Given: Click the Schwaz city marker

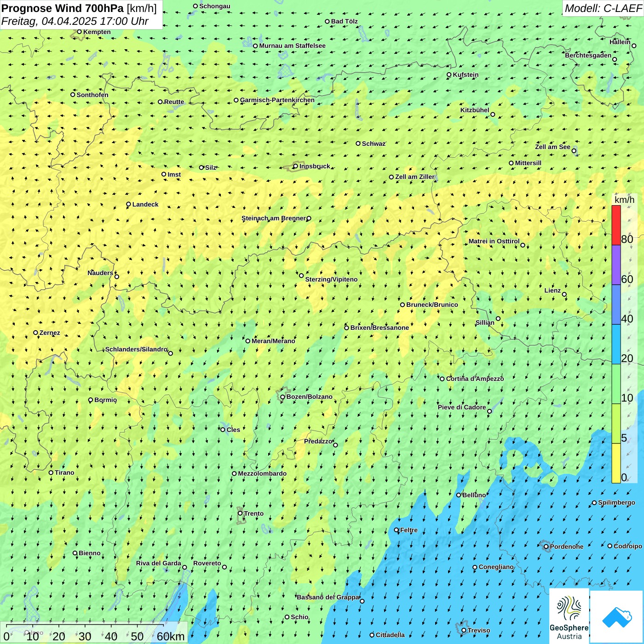Looking at the screenshot, I should [x=358, y=144].
